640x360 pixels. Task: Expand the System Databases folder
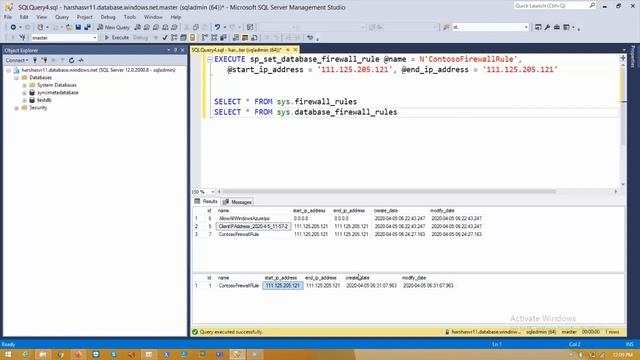(24, 85)
